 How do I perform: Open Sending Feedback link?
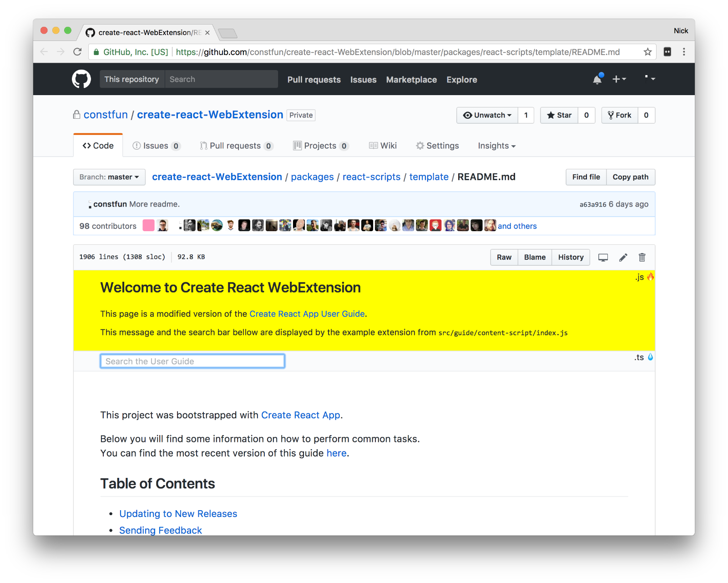[x=161, y=530]
